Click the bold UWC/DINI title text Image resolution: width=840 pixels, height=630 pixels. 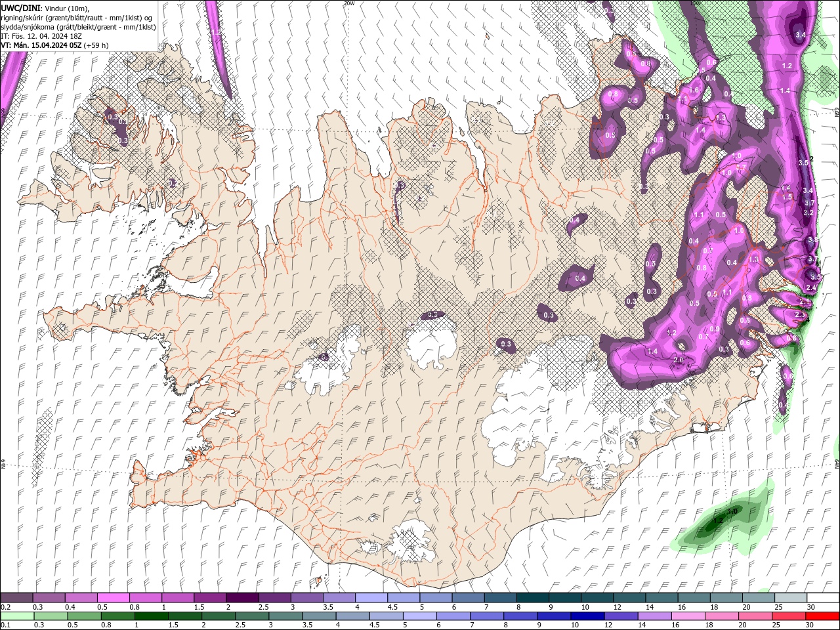click(x=20, y=8)
